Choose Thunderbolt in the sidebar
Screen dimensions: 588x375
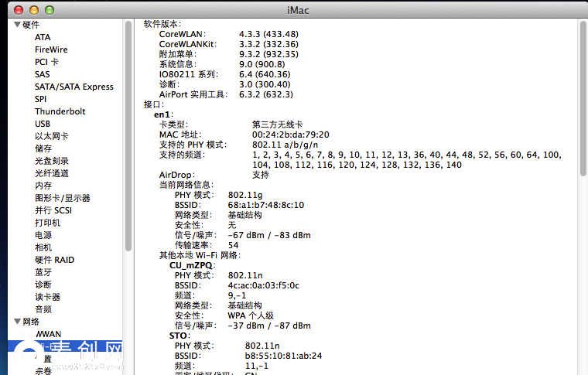click(x=60, y=111)
